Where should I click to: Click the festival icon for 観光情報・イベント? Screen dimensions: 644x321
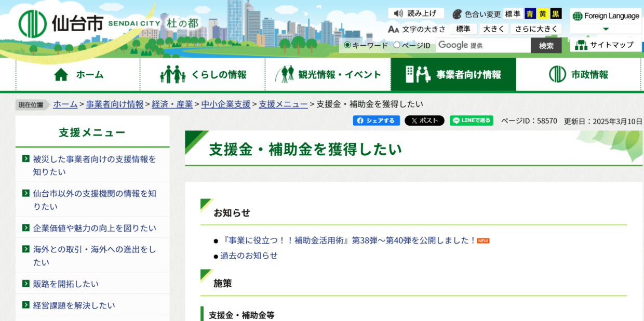[285, 74]
